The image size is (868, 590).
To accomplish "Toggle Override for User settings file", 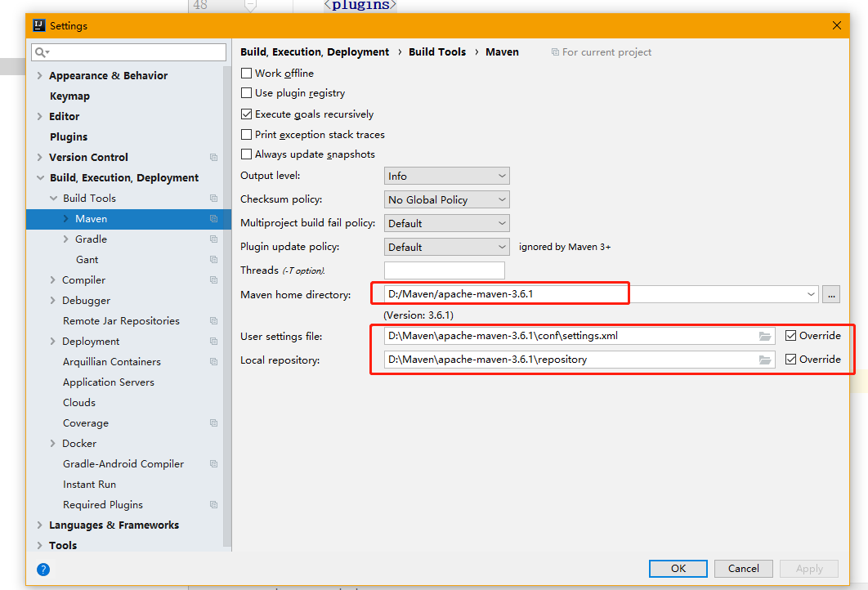I will coord(790,336).
